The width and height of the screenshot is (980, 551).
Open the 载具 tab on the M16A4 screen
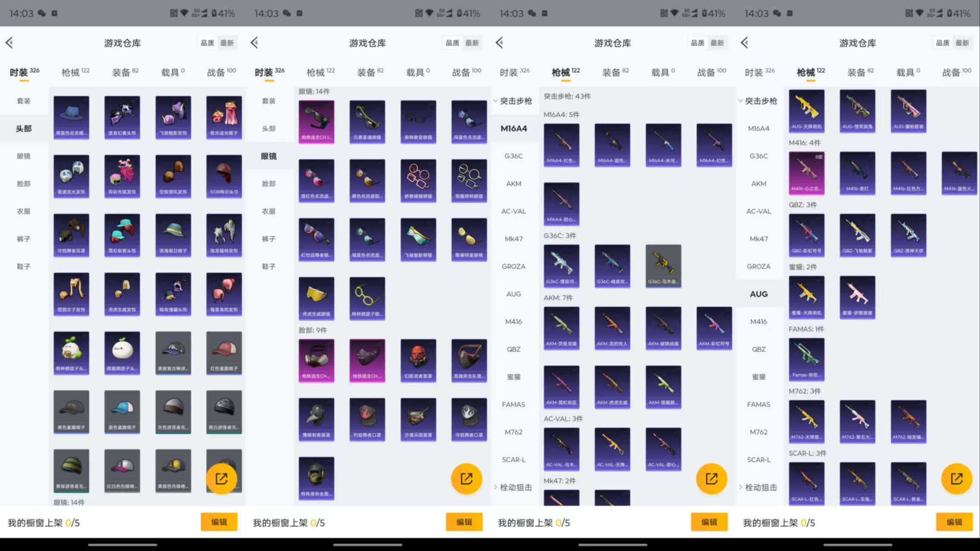[x=663, y=72]
